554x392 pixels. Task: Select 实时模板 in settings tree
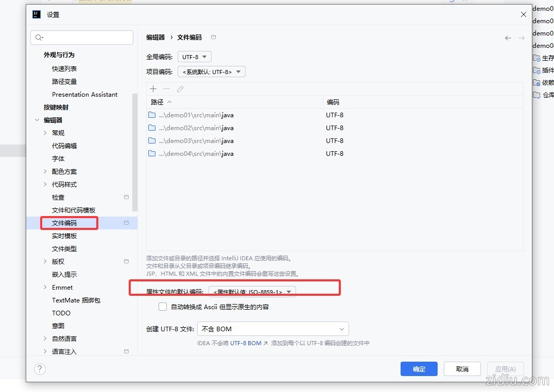click(x=64, y=236)
